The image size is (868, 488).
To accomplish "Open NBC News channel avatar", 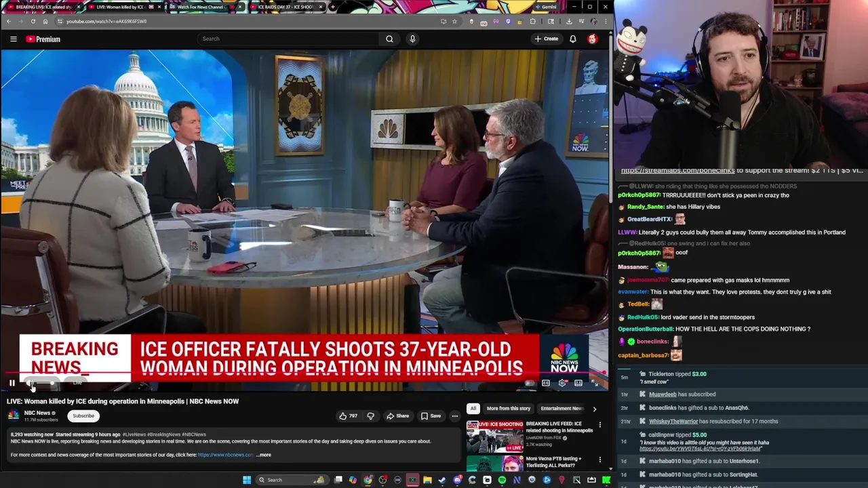I will pyautogui.click(x=14, y=415).
